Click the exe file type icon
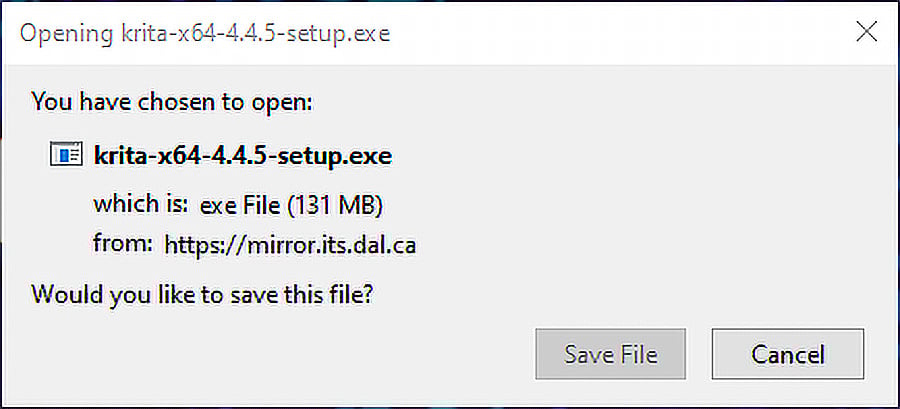The height and width of the screenshot is (409, 900). click(x=66, y=155)
